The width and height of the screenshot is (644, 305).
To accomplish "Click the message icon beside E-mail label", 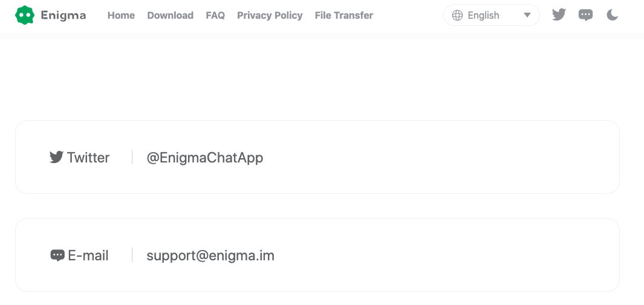I will [57, 255].
